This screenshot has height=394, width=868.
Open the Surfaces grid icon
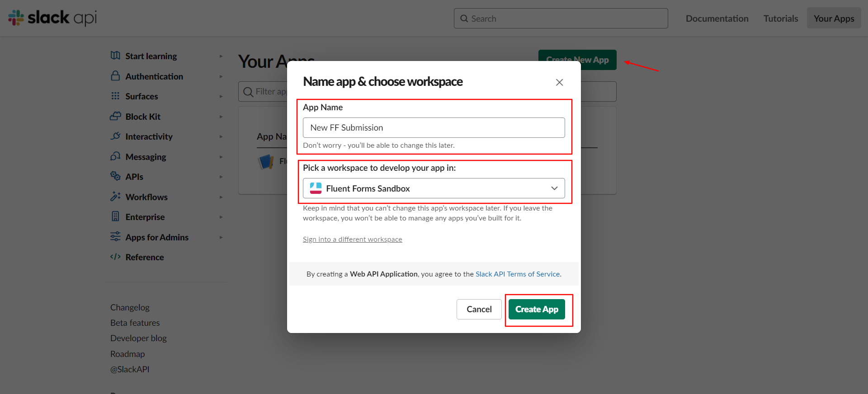pyautogui.click(x=115, y=96)
